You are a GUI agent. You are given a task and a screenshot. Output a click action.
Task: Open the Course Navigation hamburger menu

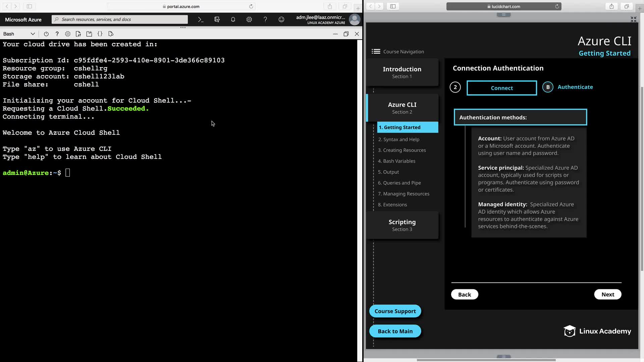coord(376,51)
